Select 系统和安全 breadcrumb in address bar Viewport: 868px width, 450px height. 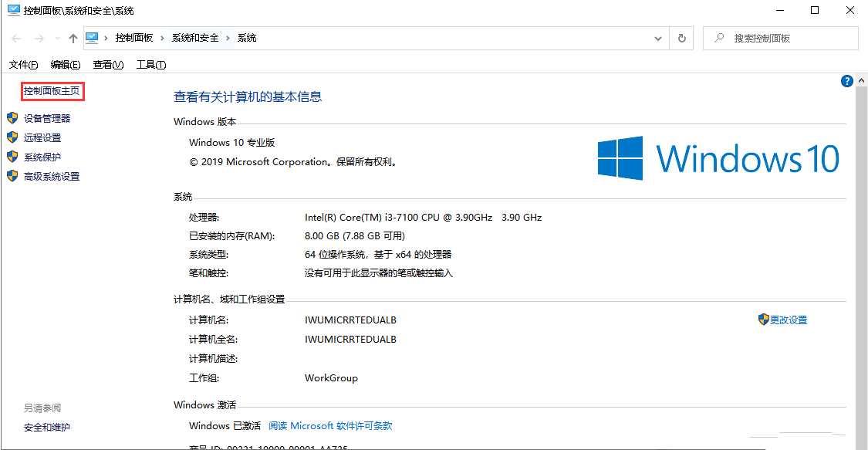click(195, 38)
